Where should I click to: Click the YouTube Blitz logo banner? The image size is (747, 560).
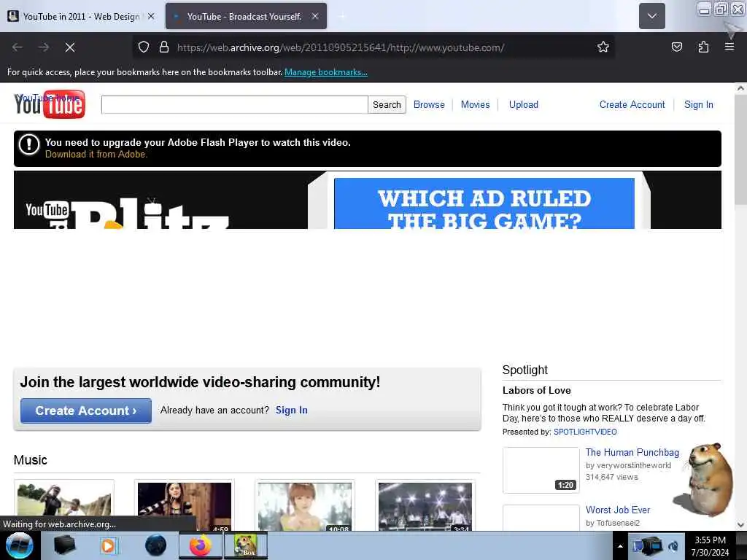128,213
